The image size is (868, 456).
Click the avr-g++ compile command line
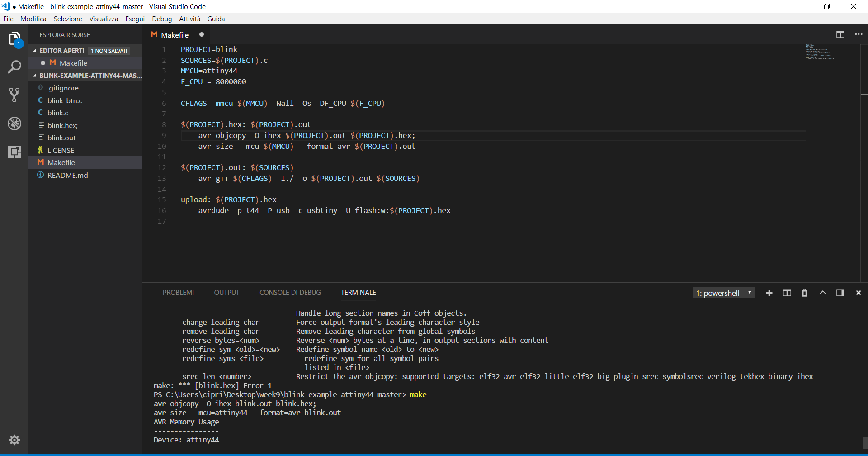pyautogui.click(x=309, y=178)
